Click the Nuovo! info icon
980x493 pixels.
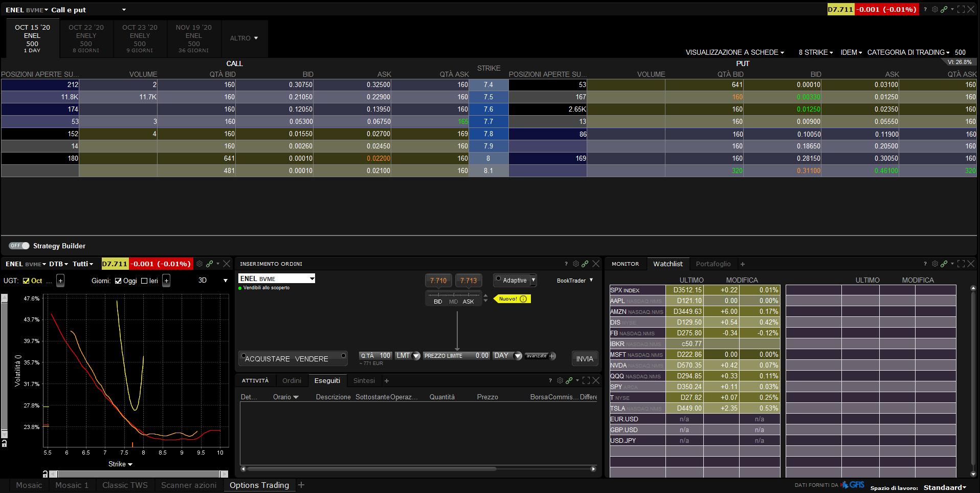point(523,299)
